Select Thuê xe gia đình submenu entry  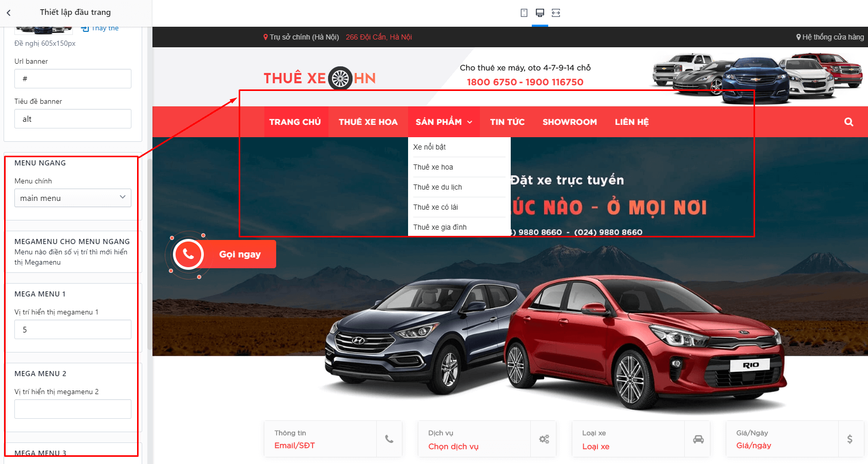tap(440, 227)
